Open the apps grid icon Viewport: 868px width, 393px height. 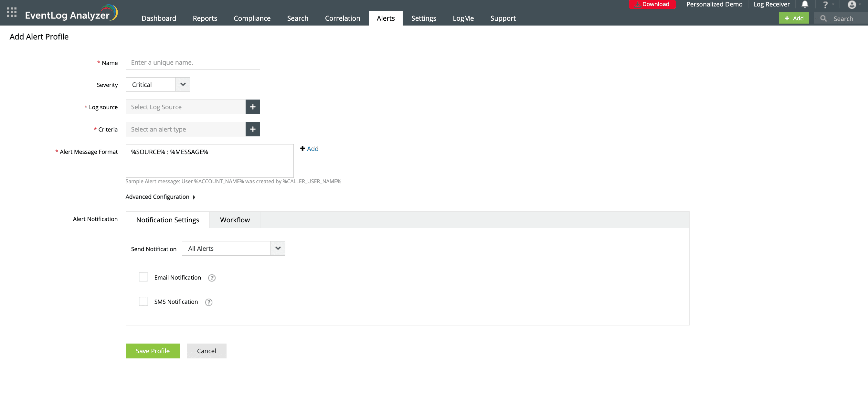11,13
